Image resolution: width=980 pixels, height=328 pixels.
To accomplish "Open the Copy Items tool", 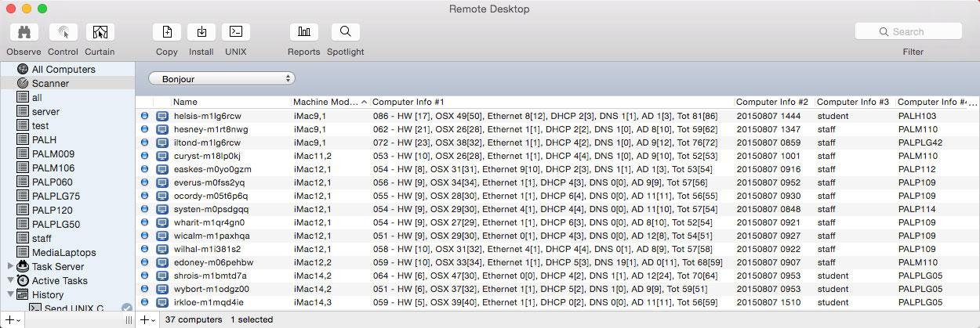I will tap(166, 32).
